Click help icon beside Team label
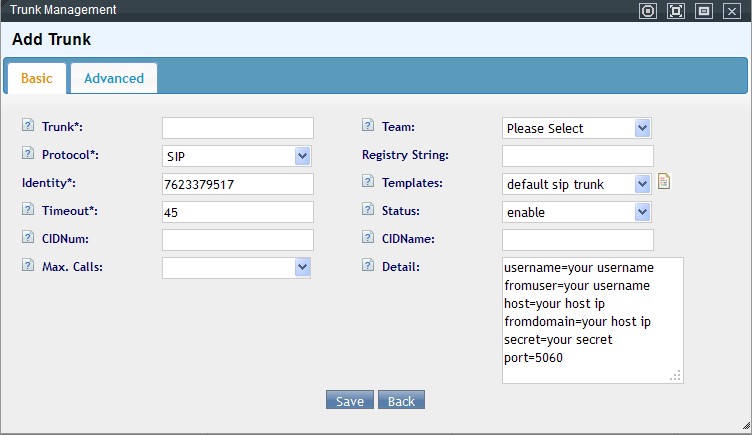The height and width of the screenshot is (435, 752). point(368,127)
